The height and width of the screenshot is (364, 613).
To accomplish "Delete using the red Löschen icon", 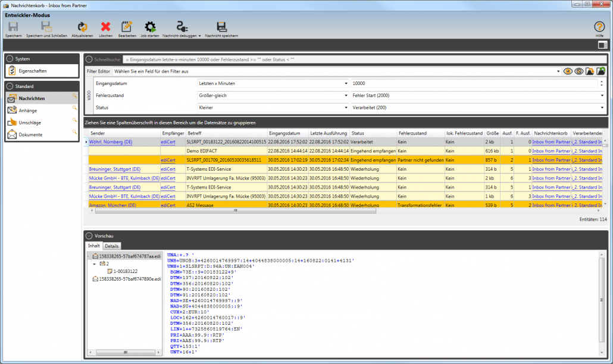I will 105,27.
